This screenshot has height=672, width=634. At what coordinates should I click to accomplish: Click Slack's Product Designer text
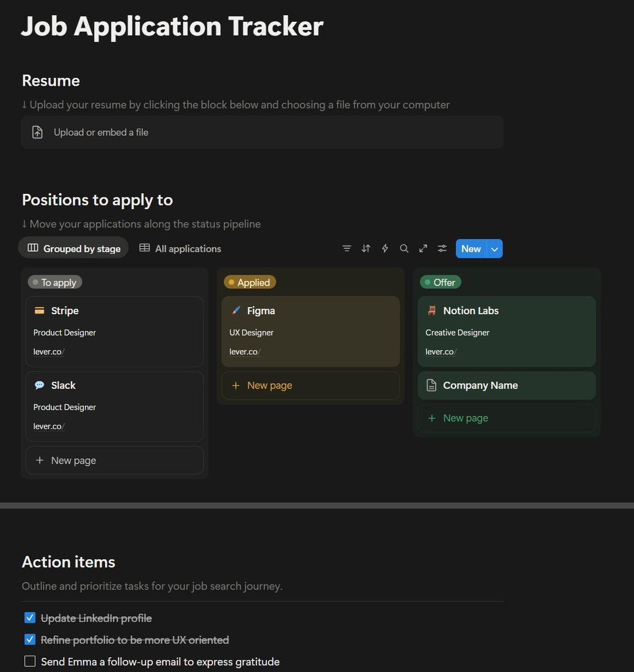(65, 407)
